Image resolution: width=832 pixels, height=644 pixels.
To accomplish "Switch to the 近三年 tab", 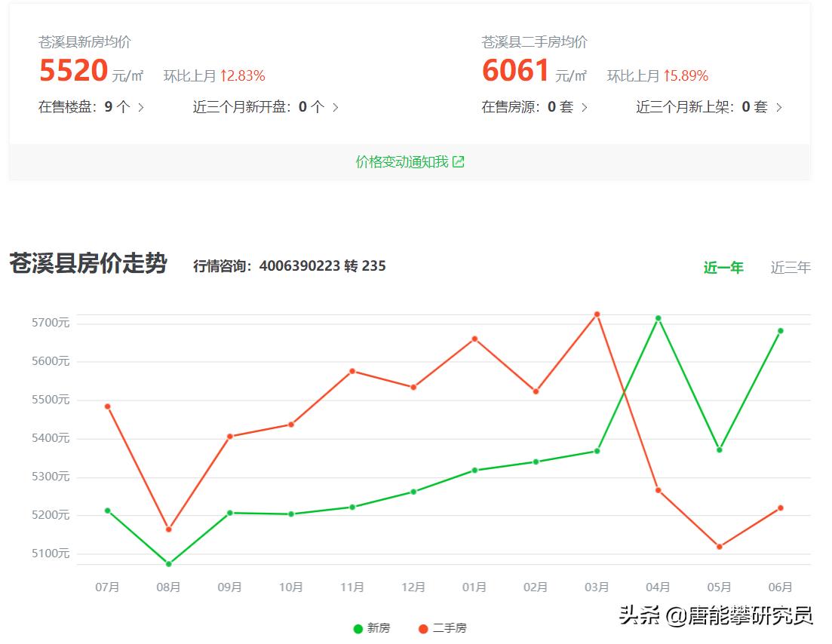I will pyautogui.click(x=791, y=268).
